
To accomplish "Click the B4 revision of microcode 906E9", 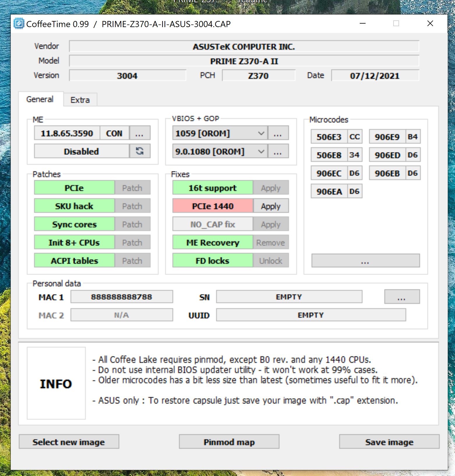I will click(x=413, y=137).
